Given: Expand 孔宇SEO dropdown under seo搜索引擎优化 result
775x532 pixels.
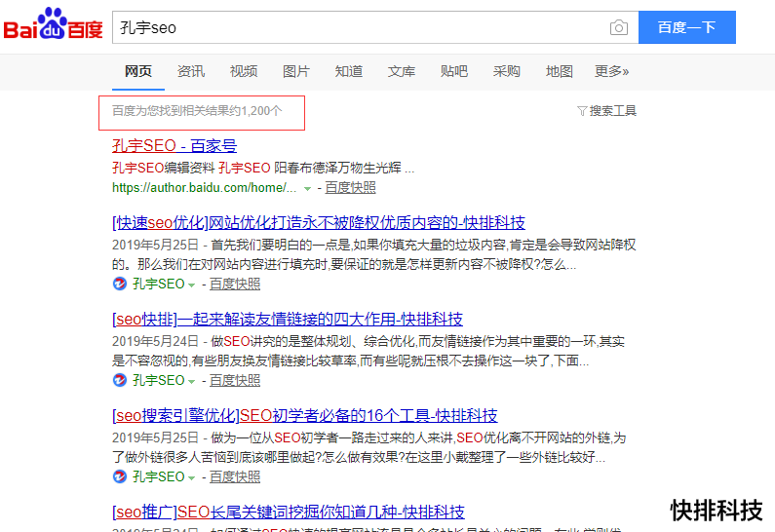Looking at the screenshot, I should click(x=191, y=477).
